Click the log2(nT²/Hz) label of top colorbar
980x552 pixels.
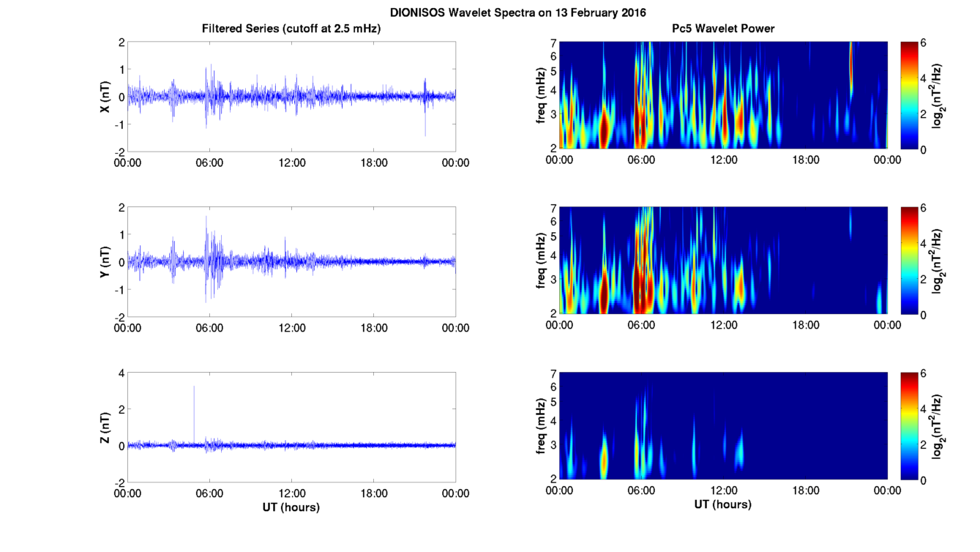tap(939, 96)
